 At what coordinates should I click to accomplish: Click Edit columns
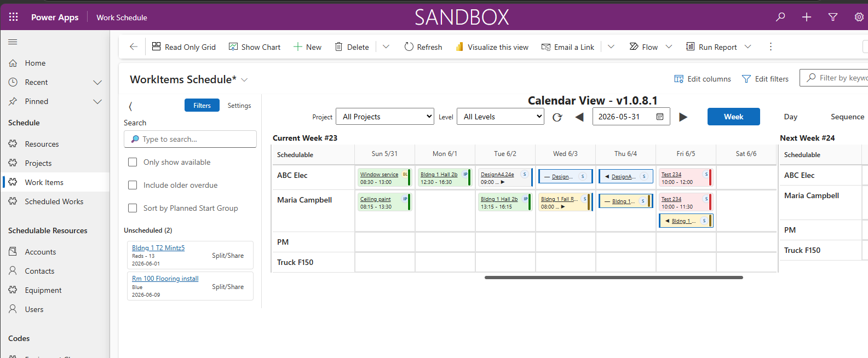click(x=703, y=79)
